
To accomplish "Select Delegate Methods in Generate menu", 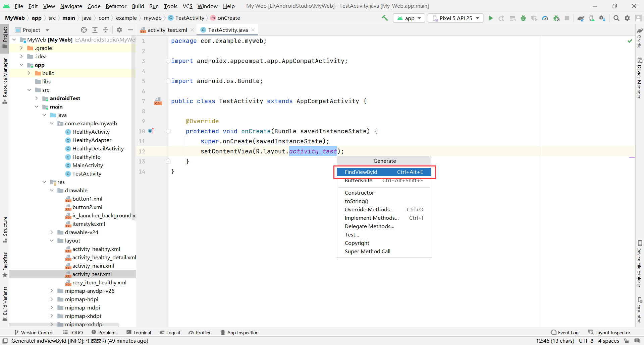I will pos(384,226).
